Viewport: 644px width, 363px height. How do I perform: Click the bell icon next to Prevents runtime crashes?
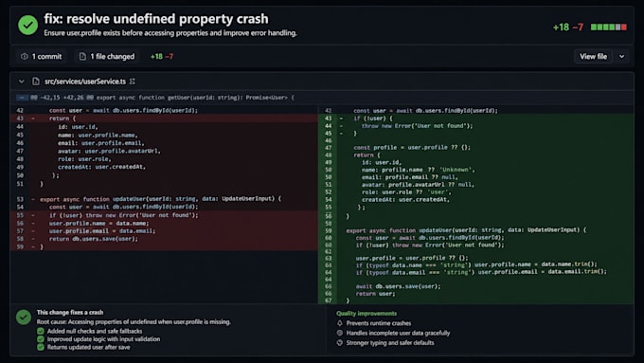click(340, 323)
